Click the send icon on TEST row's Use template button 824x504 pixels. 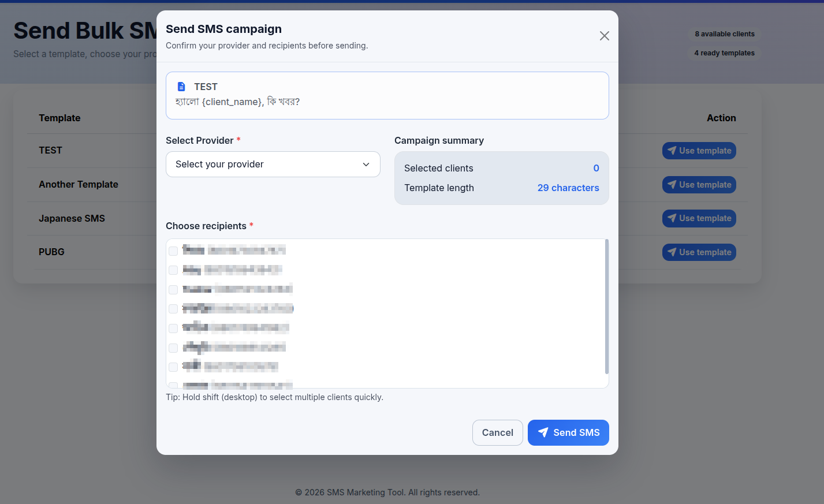[x=672, y=150]
